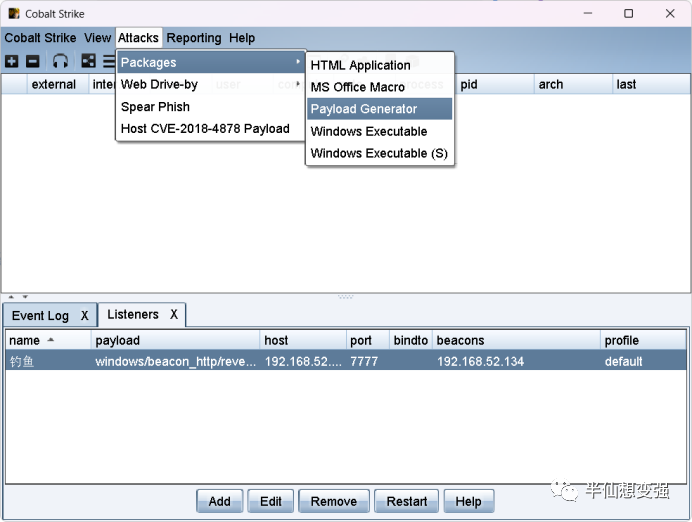The image size is (692, 522).
Task: Click the Attacks menu
Action: (x=138, y=38)
